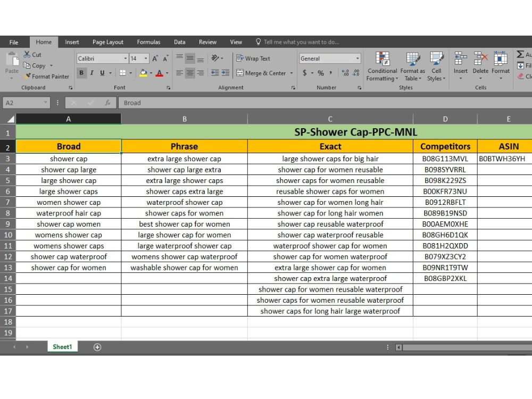Toggle Middle Align vertical alignment
532x399 pixels.
190,58
